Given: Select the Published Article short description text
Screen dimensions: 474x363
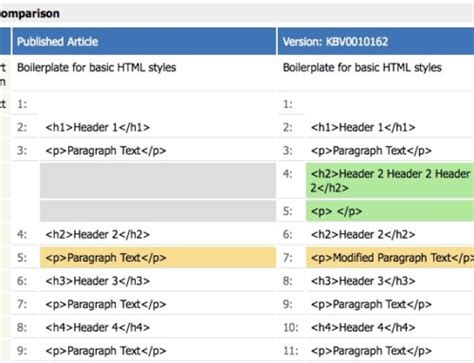Looking at the screenshot, I should [97, 68].
